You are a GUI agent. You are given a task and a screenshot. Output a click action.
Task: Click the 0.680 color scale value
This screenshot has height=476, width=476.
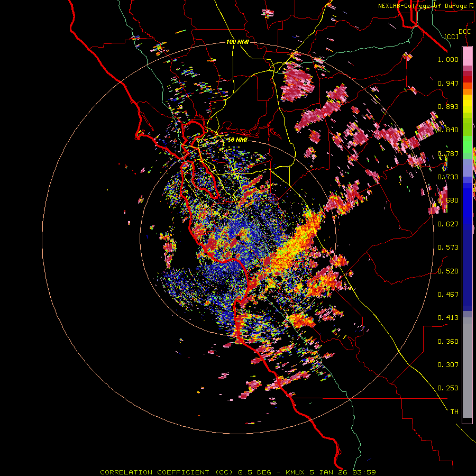coord(448,200)
